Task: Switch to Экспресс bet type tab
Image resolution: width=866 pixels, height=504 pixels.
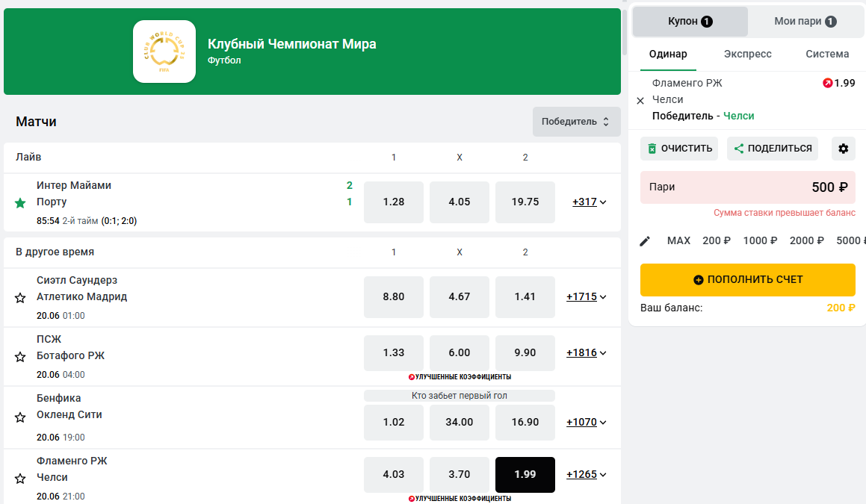Action: (748, 54)
